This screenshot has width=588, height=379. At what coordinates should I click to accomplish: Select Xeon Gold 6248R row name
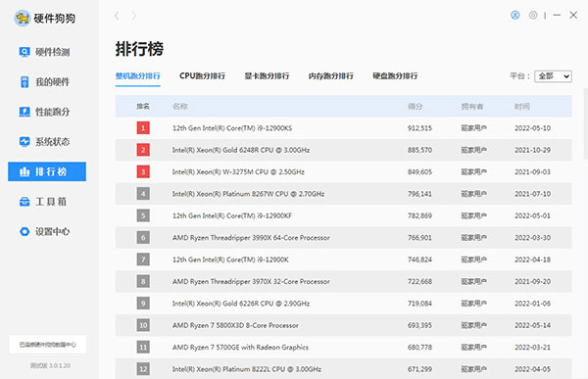241,150
